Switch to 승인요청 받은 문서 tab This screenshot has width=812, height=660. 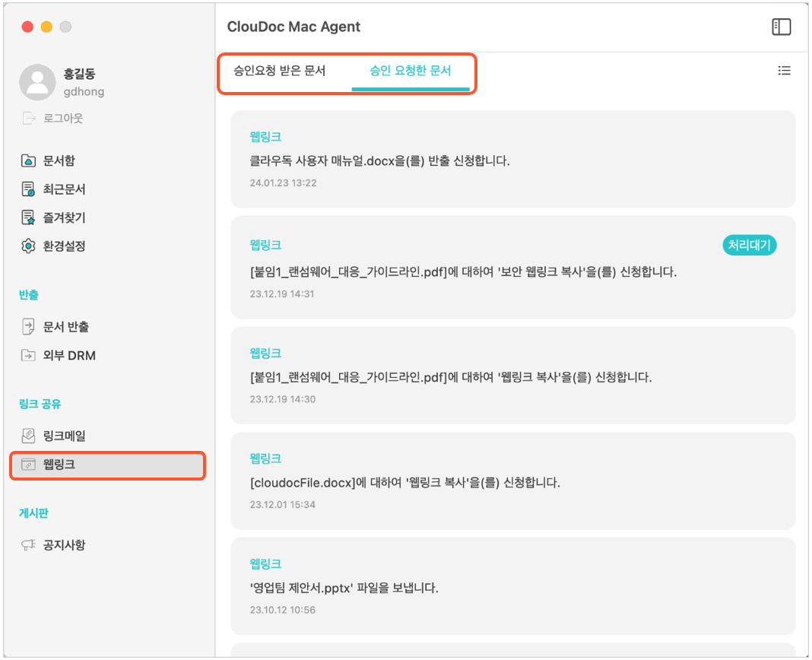(x=279, y=71)
